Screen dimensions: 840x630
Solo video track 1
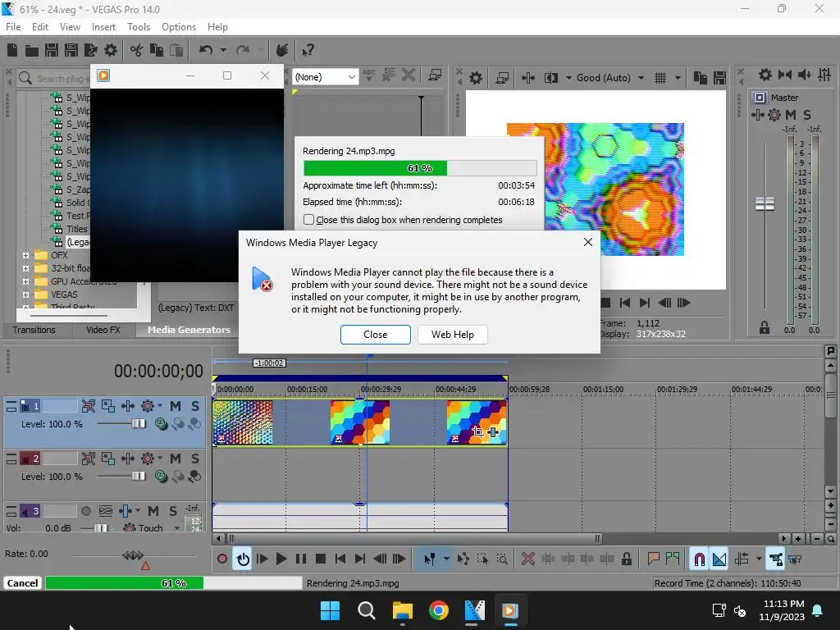(x=195, y=406)
